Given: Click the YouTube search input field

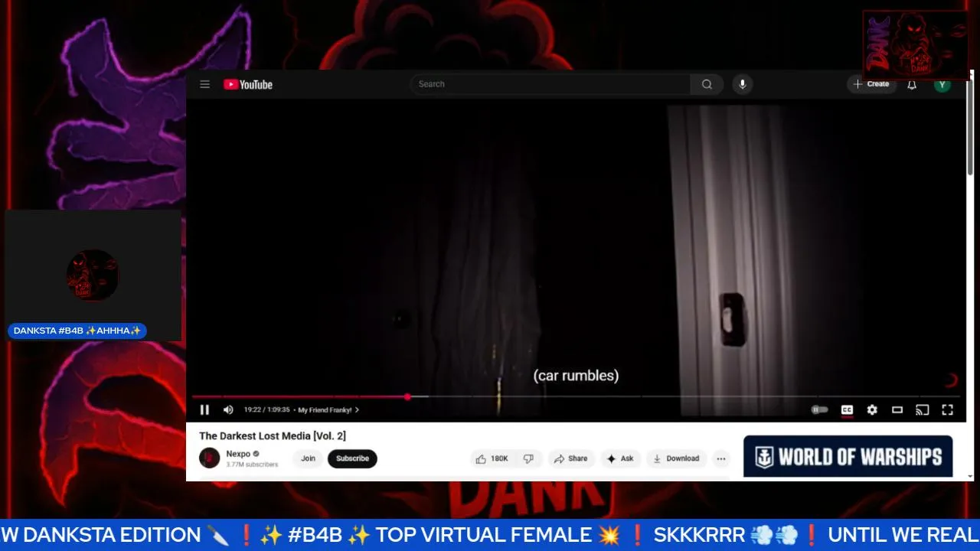Looking at the screenshot, I should (550, 84).
